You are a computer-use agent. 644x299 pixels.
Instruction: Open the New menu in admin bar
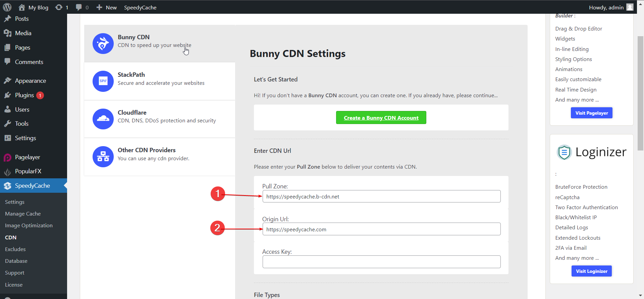pyautogui.click(x=107, y=7)
